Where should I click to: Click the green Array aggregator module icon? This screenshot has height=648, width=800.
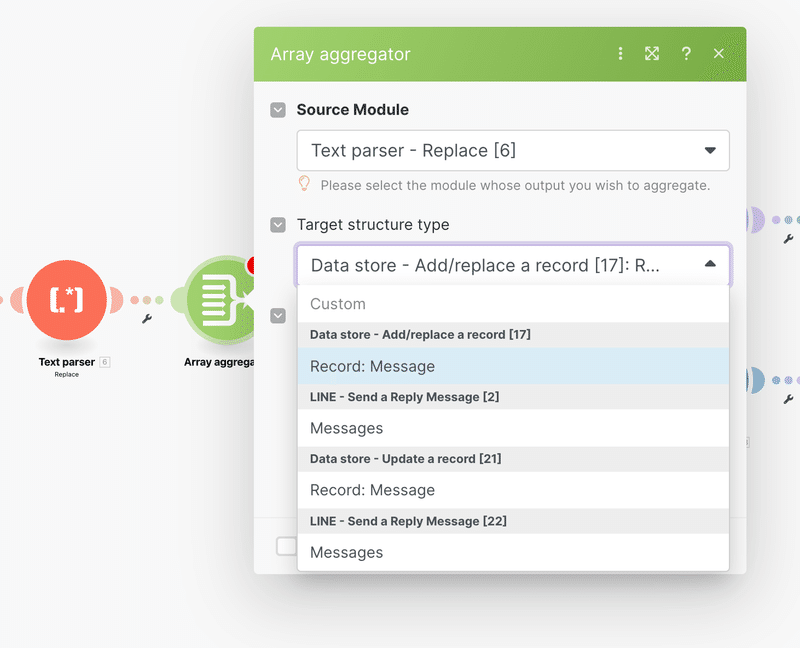click(219, 300)
